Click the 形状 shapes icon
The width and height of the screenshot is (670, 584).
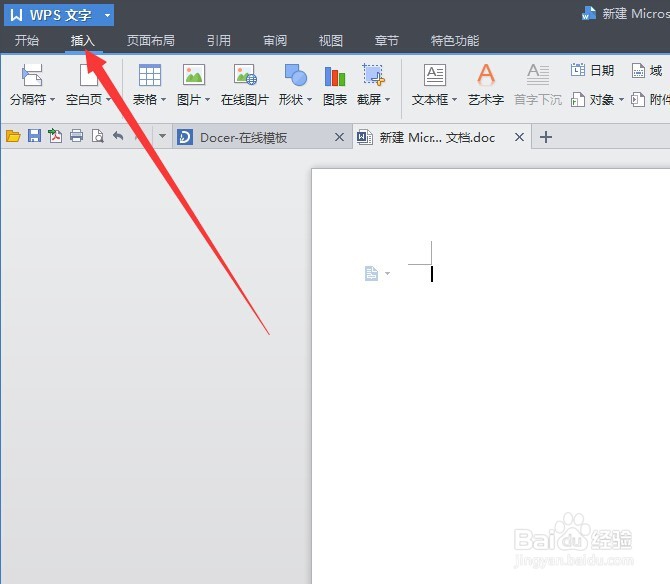click(x=296, y=75)
